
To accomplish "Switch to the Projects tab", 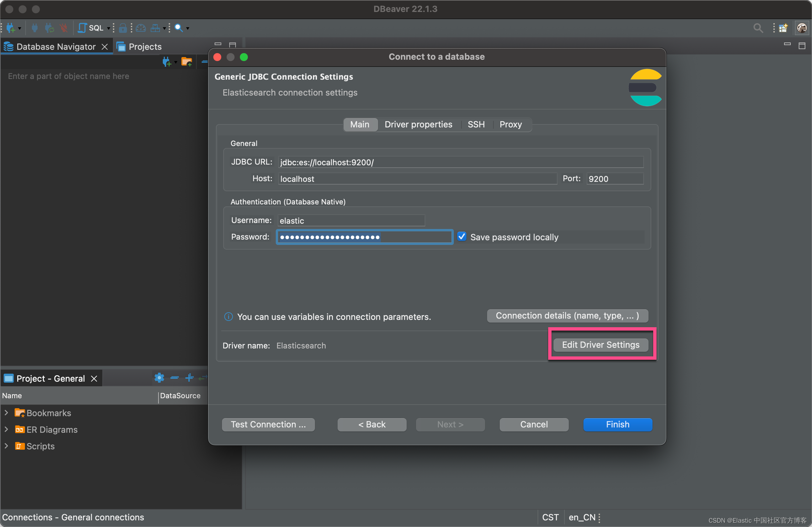I will pos(144,46).
